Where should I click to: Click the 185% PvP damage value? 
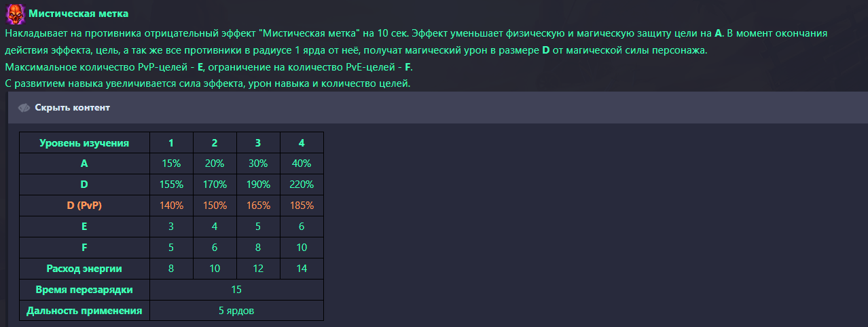click(302, 206)
